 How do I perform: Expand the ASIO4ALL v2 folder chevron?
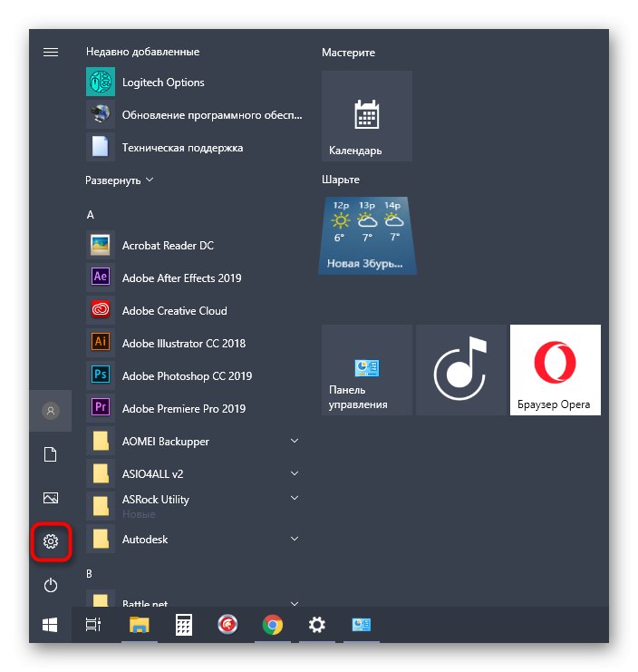click(x=295, y=473)
